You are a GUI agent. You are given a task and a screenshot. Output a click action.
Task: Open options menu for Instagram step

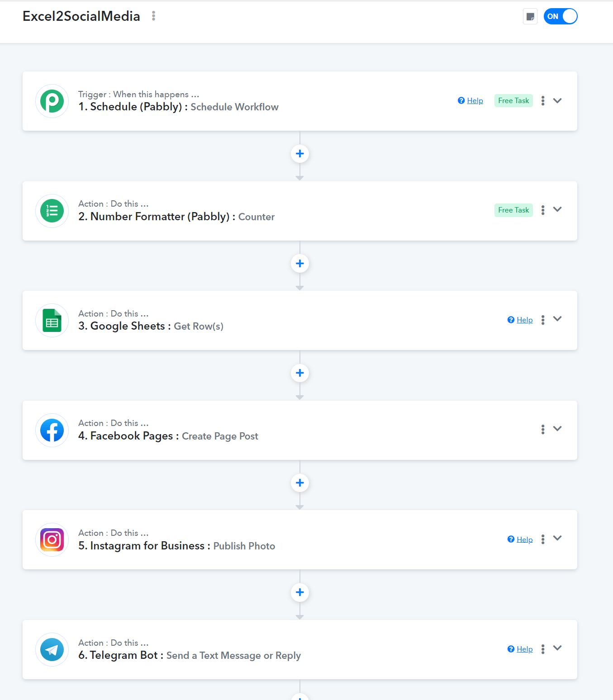(x=543, y=539)
